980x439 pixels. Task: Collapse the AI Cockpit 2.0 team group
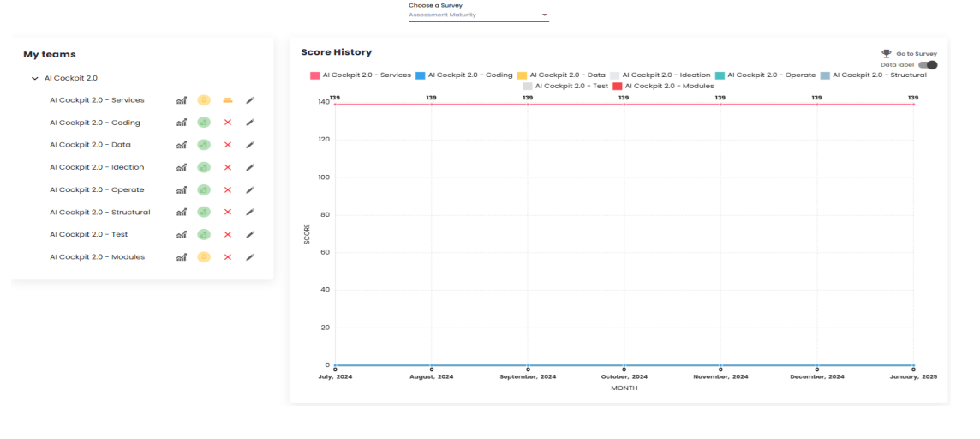point(35,78)
